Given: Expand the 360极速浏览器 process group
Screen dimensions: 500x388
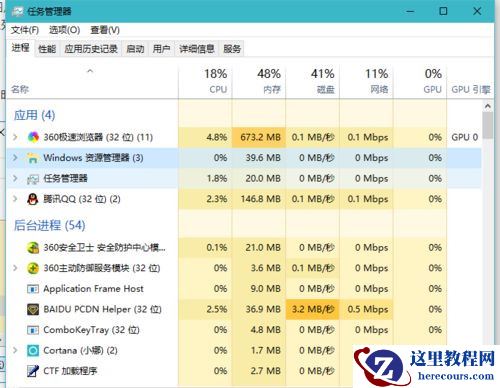Looking at the screenshot, I should [x=15, y=137].
